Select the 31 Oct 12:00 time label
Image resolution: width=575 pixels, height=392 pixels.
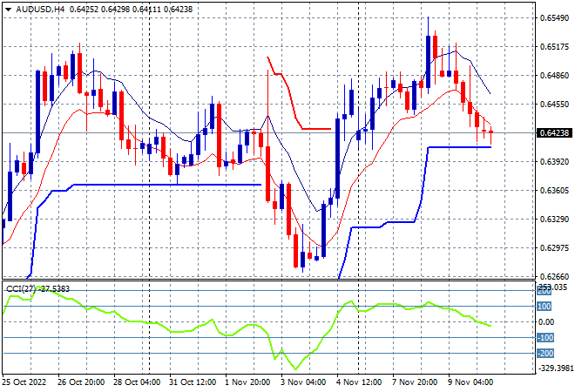coord(191,382)
